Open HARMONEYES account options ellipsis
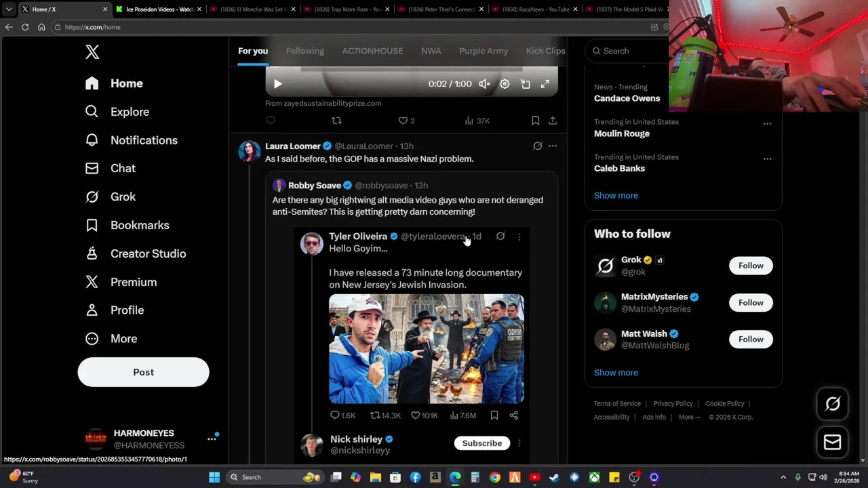 (x=212, y=439)
